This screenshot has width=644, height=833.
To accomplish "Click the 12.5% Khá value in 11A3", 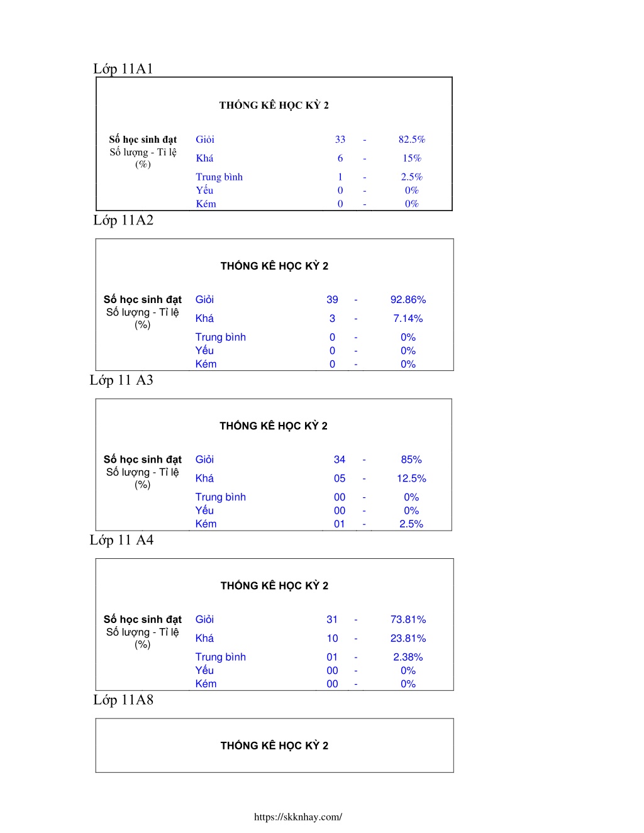I will (x=411, y=478).
